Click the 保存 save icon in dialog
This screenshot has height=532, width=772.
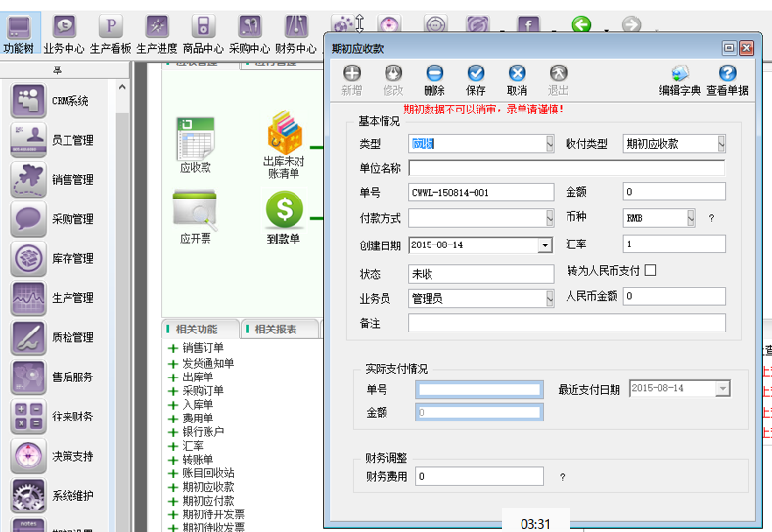476,80
